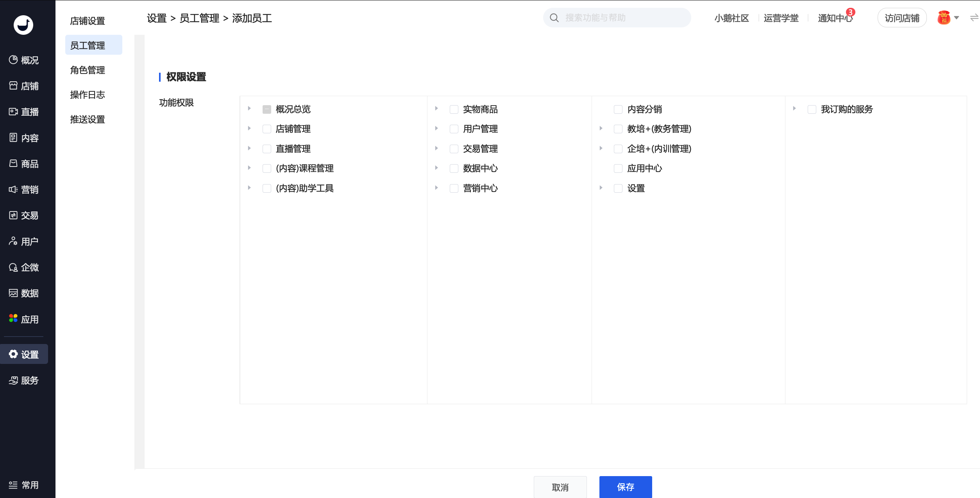The height and width of the screenshot is (498, 980).
Task: Expand 我订购的服务 arrow
Action: point(794,108)
